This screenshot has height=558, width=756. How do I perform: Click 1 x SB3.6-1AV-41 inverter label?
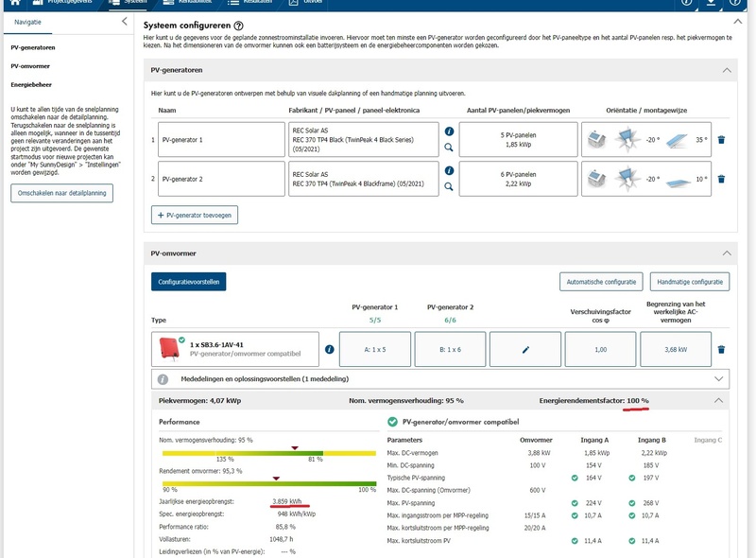[x=216, y=344]
